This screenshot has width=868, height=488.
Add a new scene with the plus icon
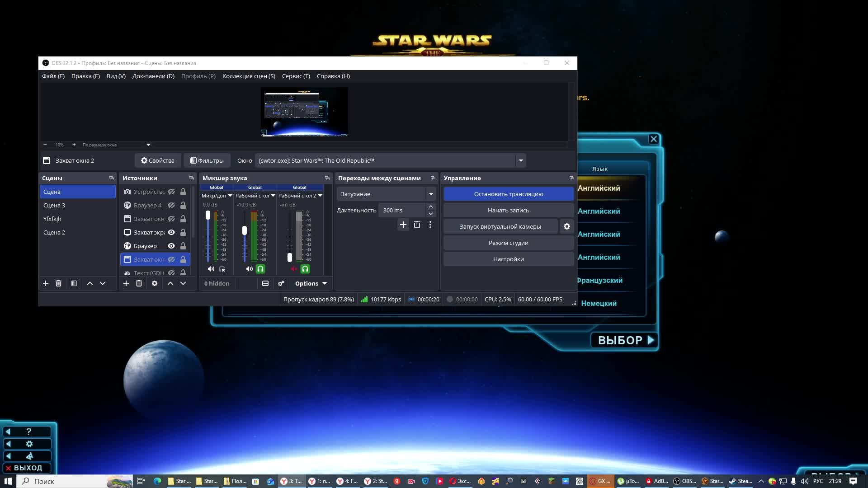coord(46,283)
